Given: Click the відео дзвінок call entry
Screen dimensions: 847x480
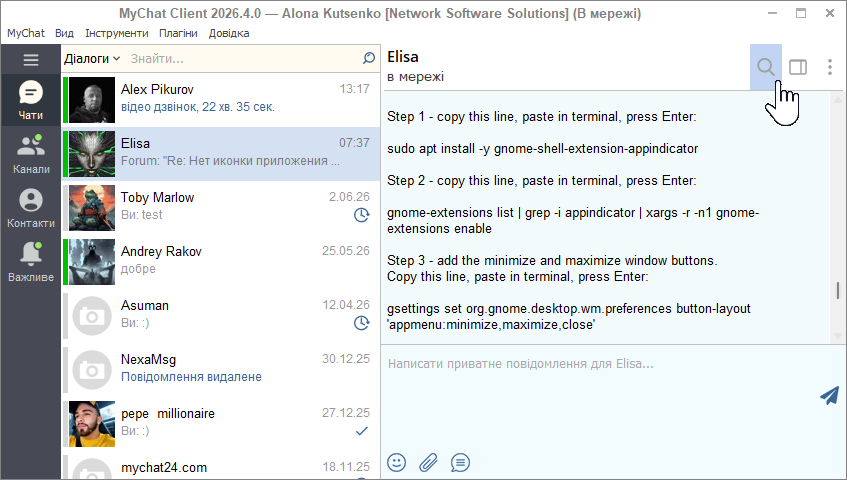Looking at the screenshot, I should (198, 107).
